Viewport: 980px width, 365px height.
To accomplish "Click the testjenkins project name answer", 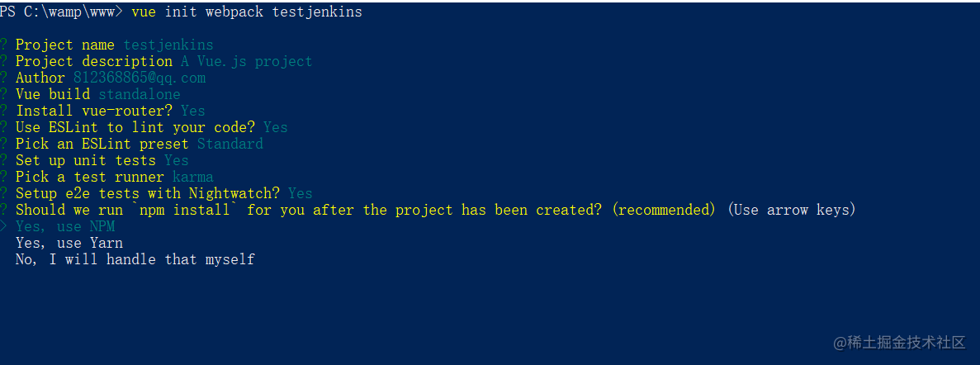I will 168,45.
